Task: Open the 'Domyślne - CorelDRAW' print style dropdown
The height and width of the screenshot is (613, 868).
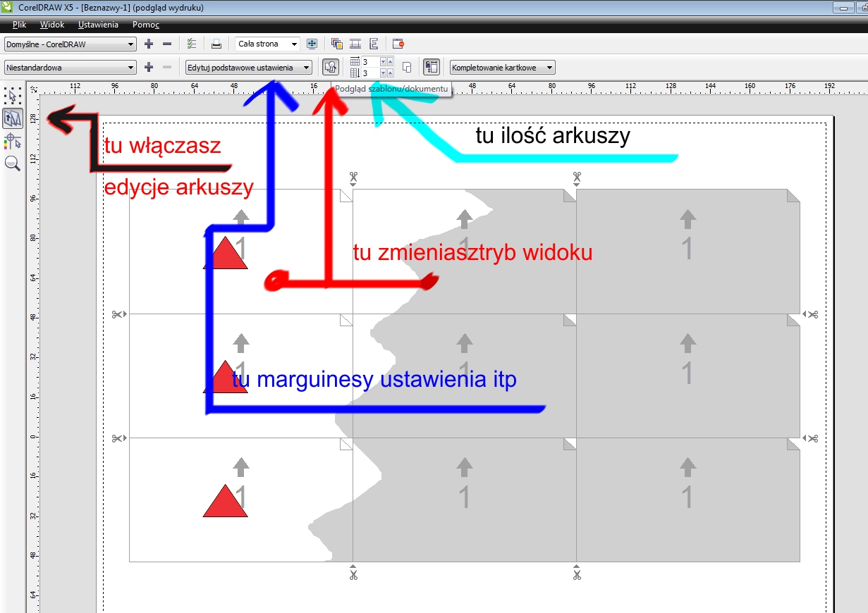Action: (x=70, y=44)
